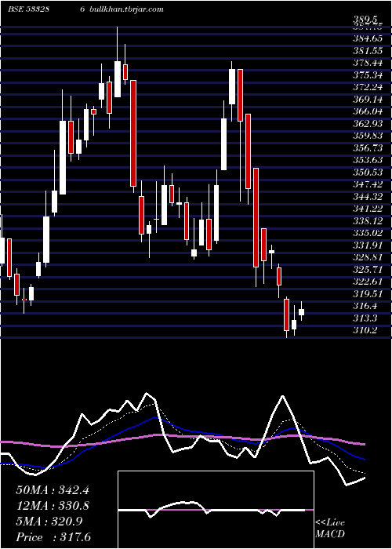Click the 384.65 price axis label
Screen dimensions: 392x549
pos(368,38)
